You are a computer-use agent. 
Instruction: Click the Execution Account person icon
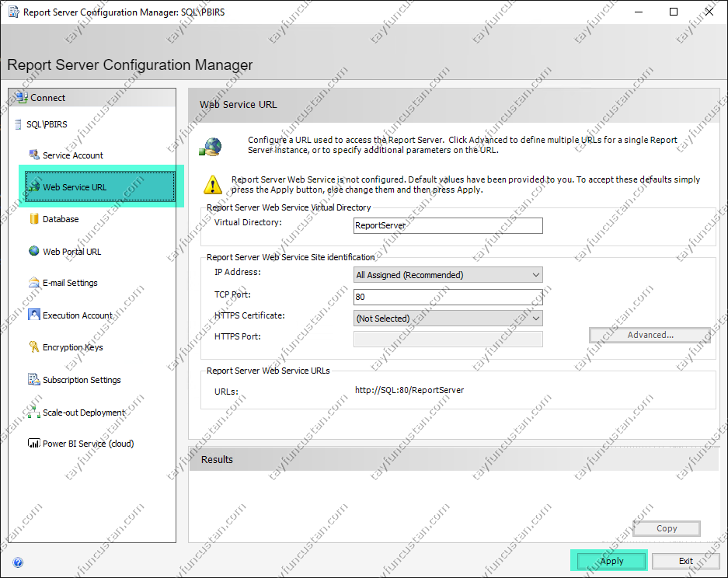[x=34, y=315]
